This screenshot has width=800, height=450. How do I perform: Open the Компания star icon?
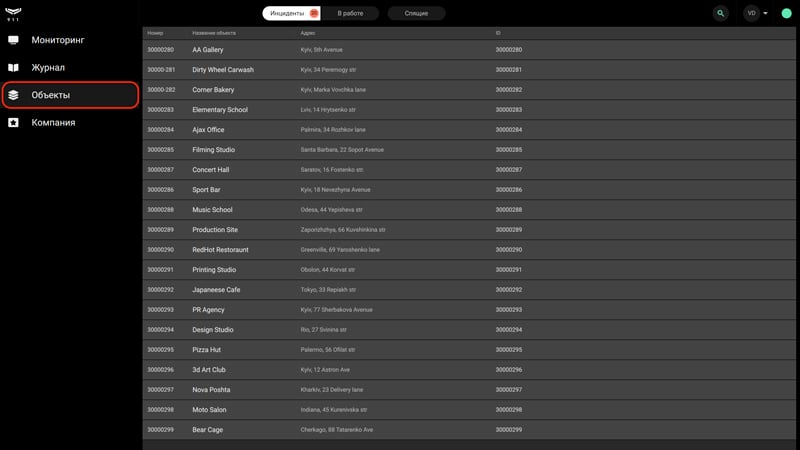tap(13, 122)
